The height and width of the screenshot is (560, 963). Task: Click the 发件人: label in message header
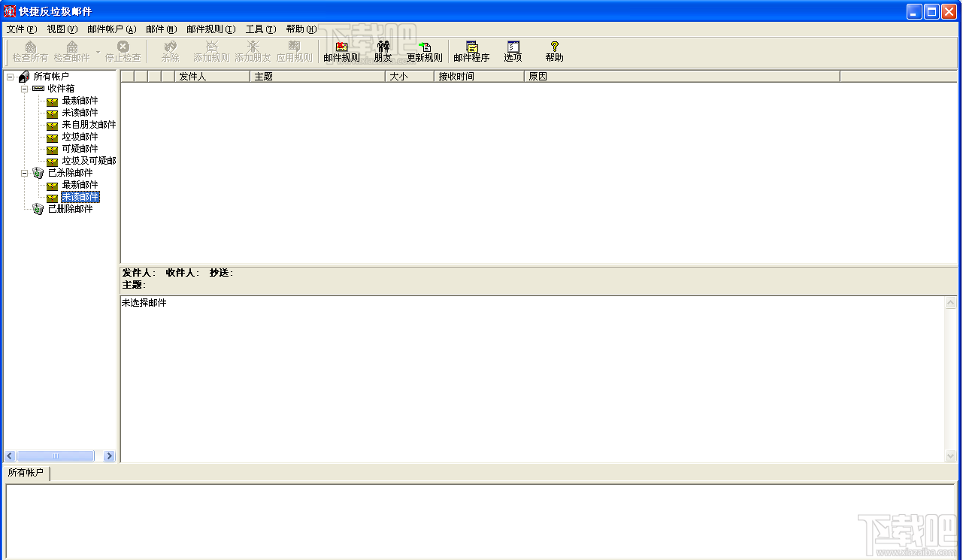[x=139, y=273]
